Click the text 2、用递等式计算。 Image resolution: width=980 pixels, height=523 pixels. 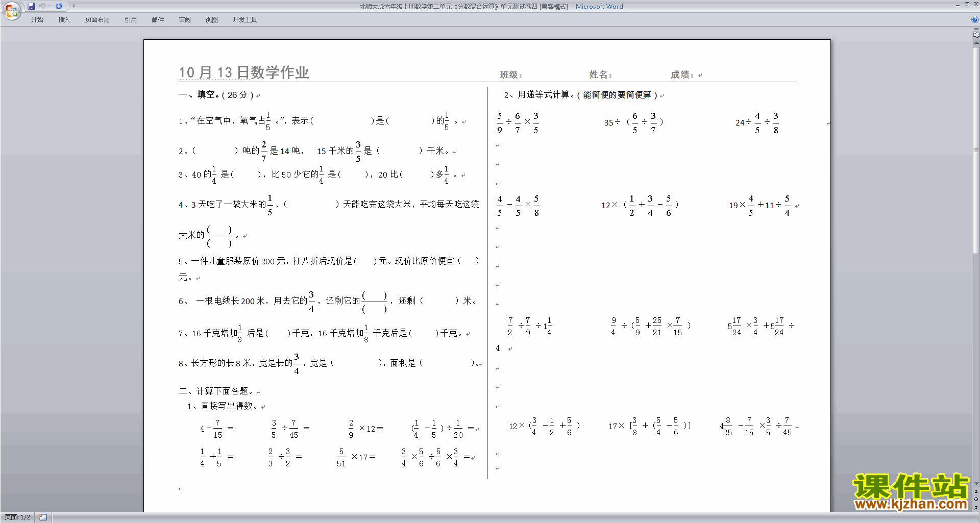tap(539, 95)
